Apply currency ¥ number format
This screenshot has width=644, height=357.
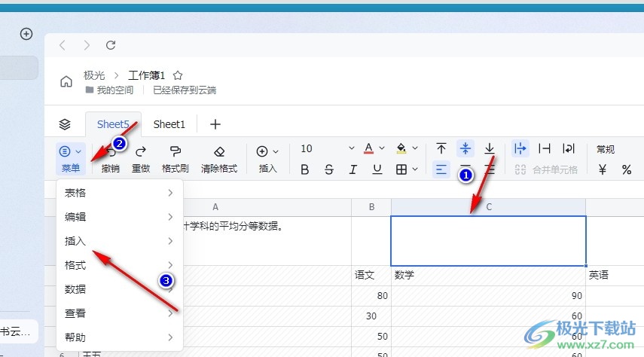tap(603, 169)
